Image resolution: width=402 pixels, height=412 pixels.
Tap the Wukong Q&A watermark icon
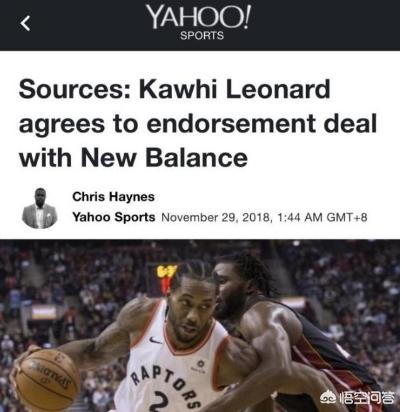328,398
